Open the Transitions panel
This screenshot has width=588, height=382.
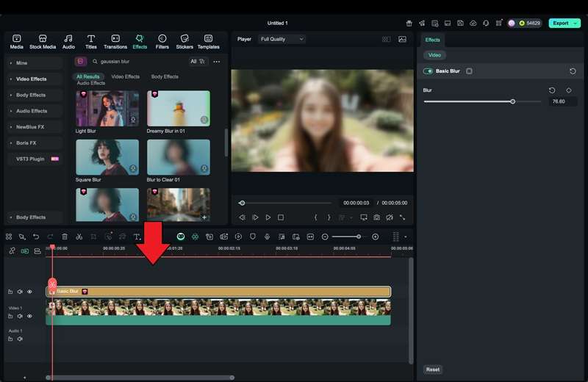pos(115,41)
